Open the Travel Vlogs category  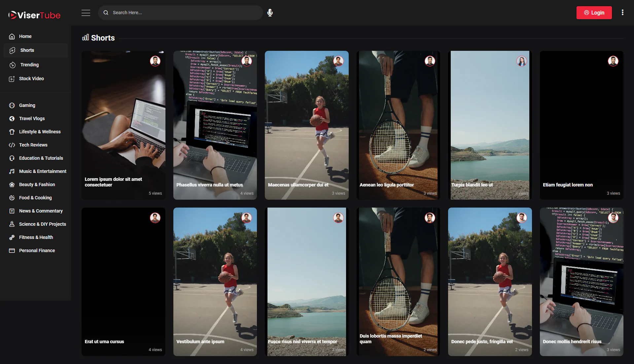click(32, 118)
